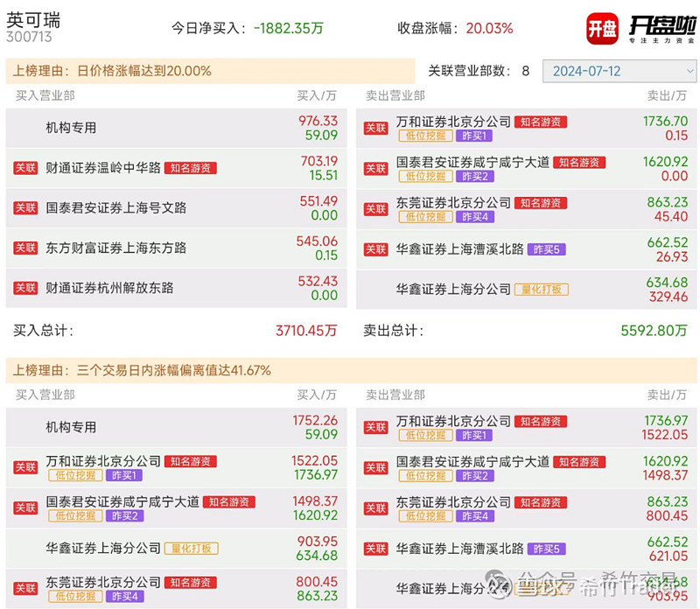This screenshot has width=700, height=609.
Task: Click the red 开盘 app logo icon
Action: pos(602,29)
